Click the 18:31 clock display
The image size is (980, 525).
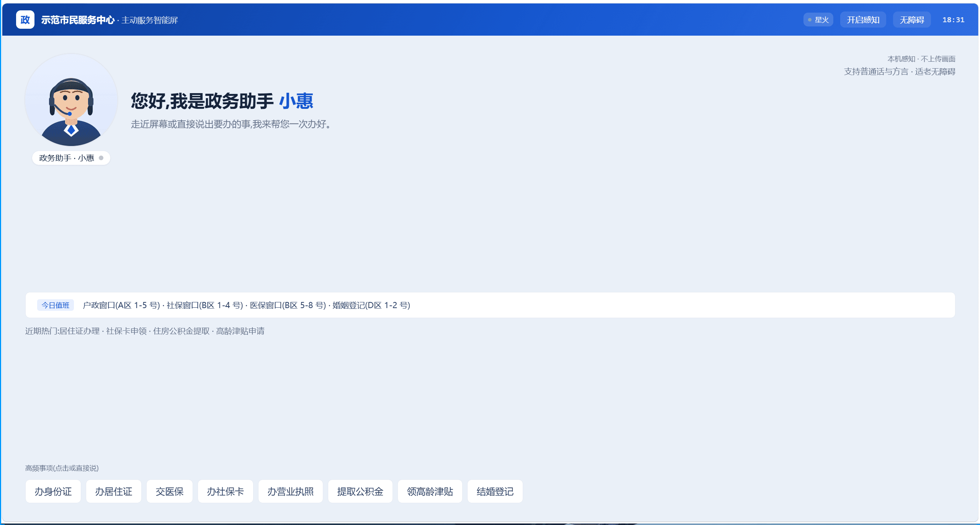(953, 20)
